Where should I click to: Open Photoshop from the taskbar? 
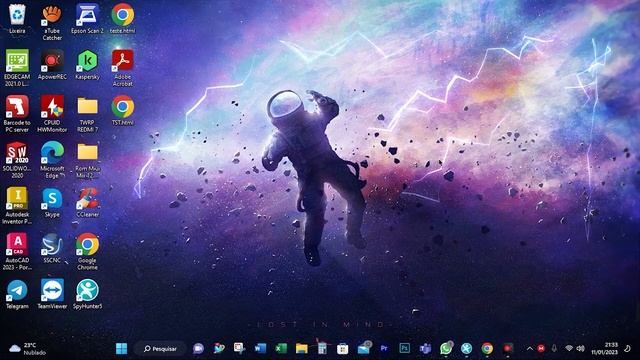click(x=404, y=348)
